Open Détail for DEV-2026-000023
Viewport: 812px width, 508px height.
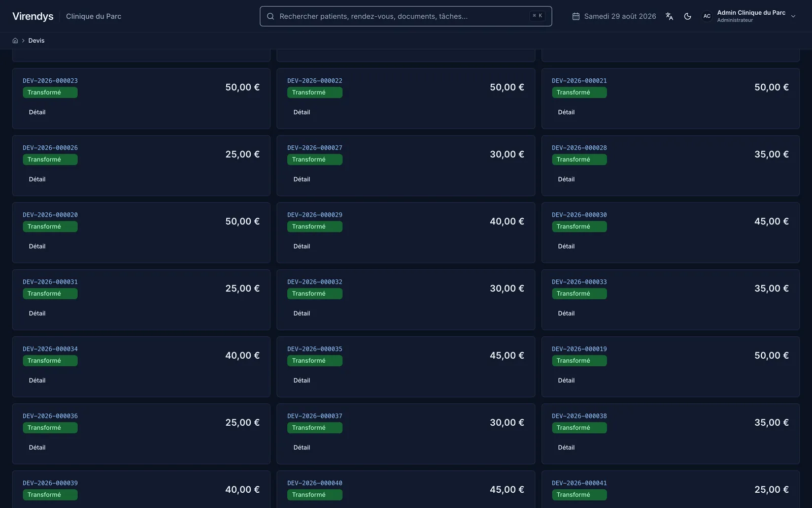[37, 112]
